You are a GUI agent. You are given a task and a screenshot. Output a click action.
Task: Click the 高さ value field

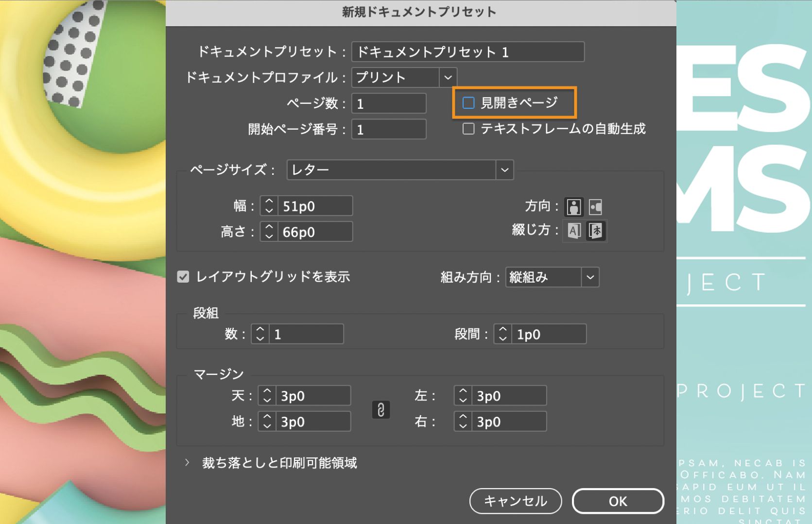pyautogui.click(x=315, y=232)
